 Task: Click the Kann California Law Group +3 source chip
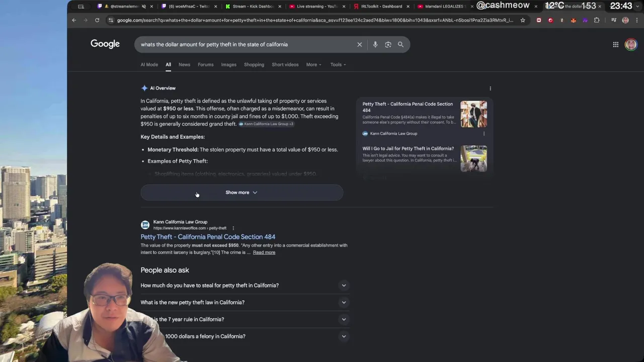pyautogui.click(x=266, y=124)
